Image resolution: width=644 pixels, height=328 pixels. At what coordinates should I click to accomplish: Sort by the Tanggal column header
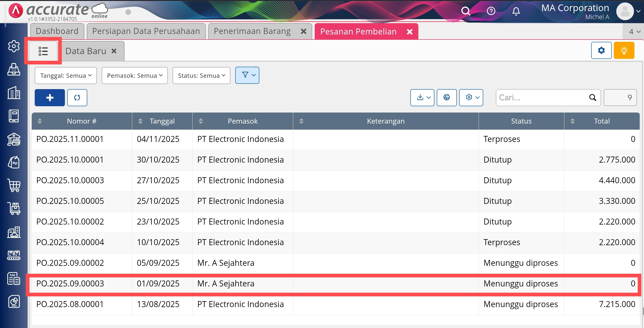(162, 121)
